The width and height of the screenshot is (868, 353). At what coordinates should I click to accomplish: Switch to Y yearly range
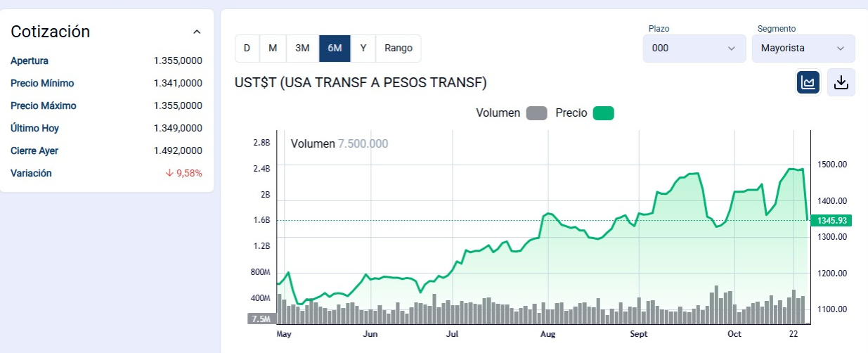pos(363,49)
